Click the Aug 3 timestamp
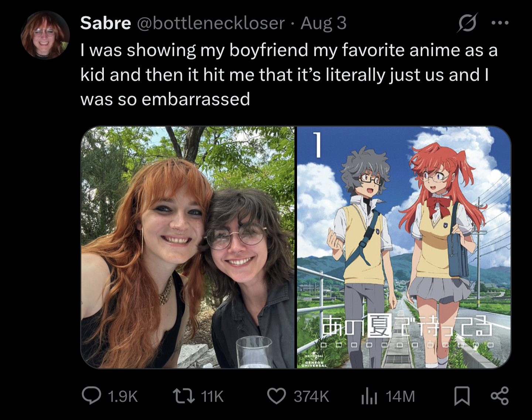Viewport: 532px width, 420px height. click(324, 23)
